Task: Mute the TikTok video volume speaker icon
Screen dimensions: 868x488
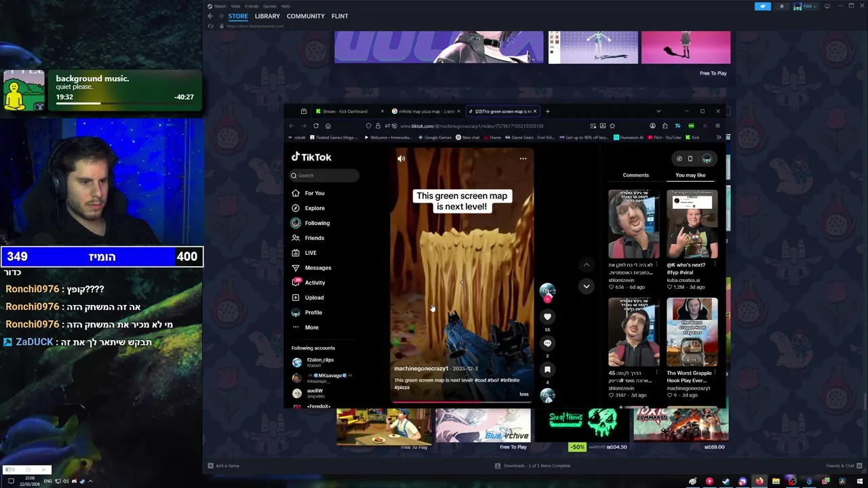Action: [x=401, y=159]
